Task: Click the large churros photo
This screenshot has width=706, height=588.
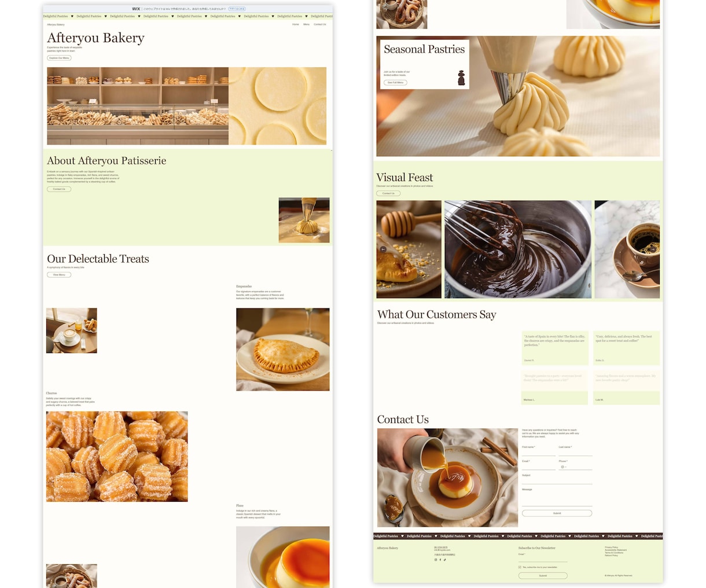Action: [x=117, y=457]
